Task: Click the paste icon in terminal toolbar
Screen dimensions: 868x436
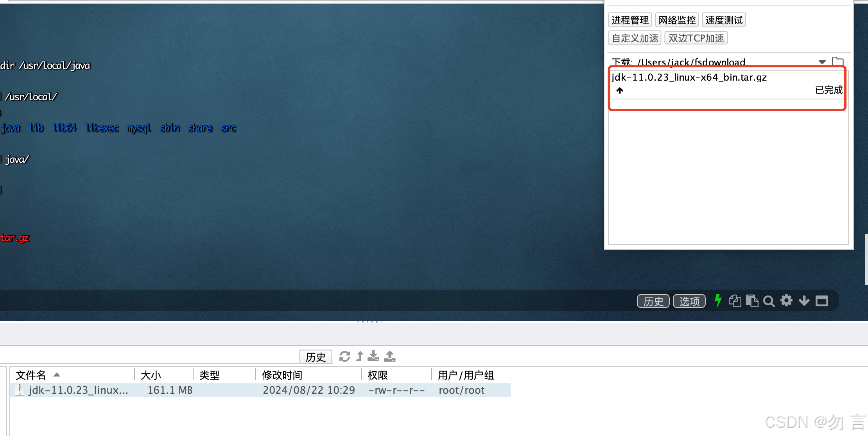Action: [x=752, y=301]
